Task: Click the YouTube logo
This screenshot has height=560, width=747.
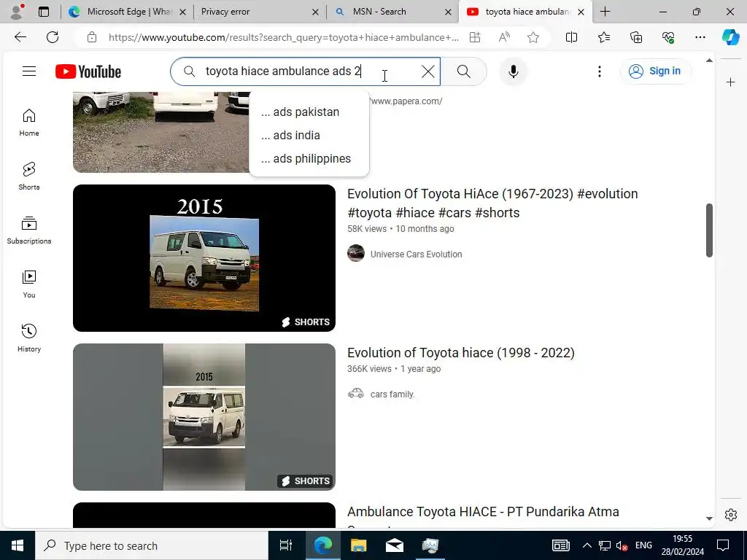Action: (x=88, y=71)
